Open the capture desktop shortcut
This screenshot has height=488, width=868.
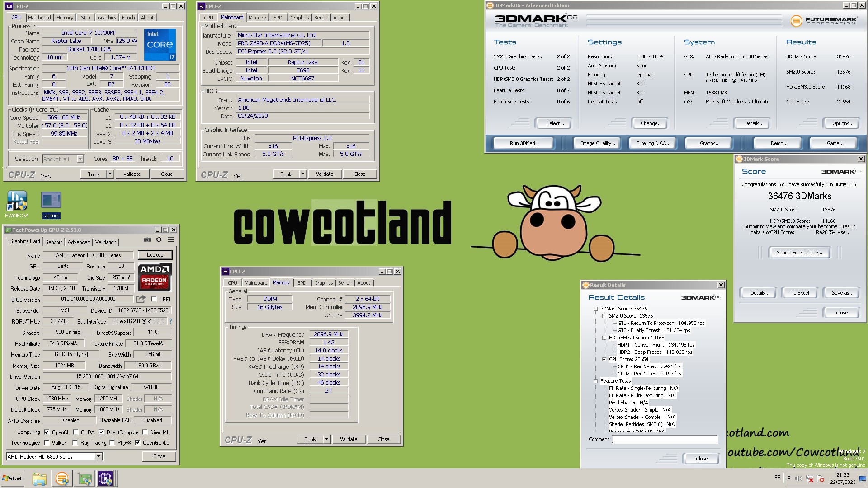[x=51, y=204]
